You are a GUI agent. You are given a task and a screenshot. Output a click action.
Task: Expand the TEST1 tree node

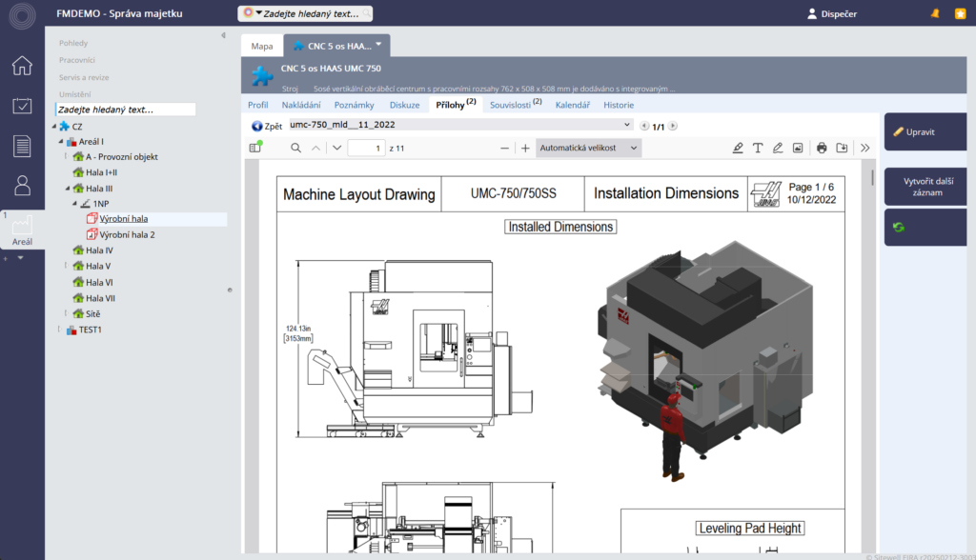(x=58, y=330)
